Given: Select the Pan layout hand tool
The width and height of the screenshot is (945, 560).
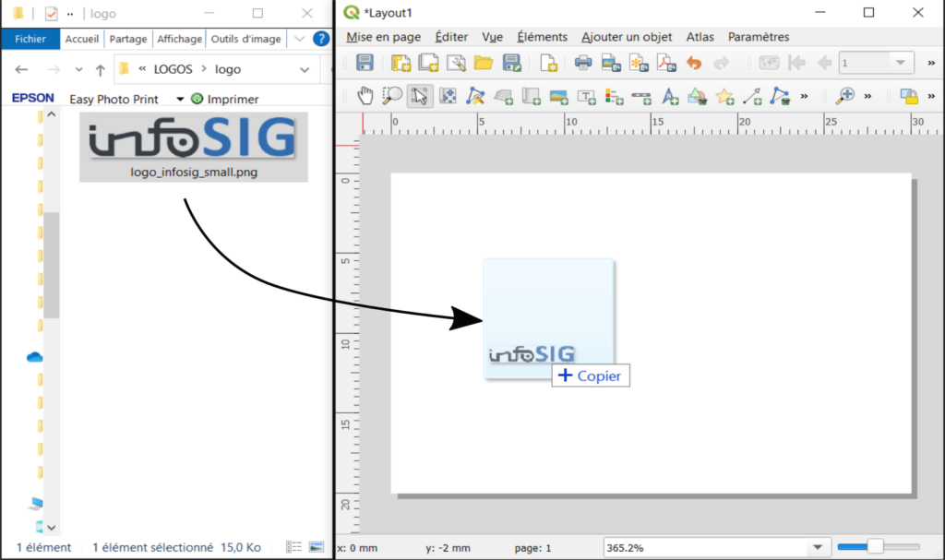Looking at the screenshot, I should [x=365, y=96].
